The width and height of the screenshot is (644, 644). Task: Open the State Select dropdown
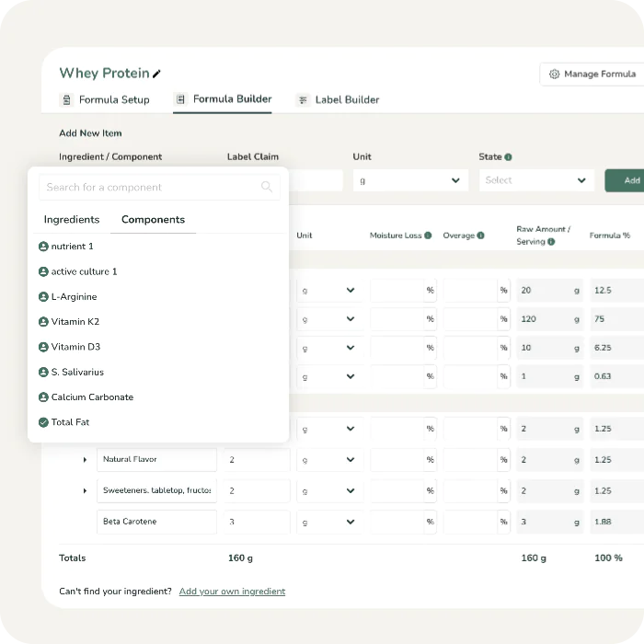[536, 180]
